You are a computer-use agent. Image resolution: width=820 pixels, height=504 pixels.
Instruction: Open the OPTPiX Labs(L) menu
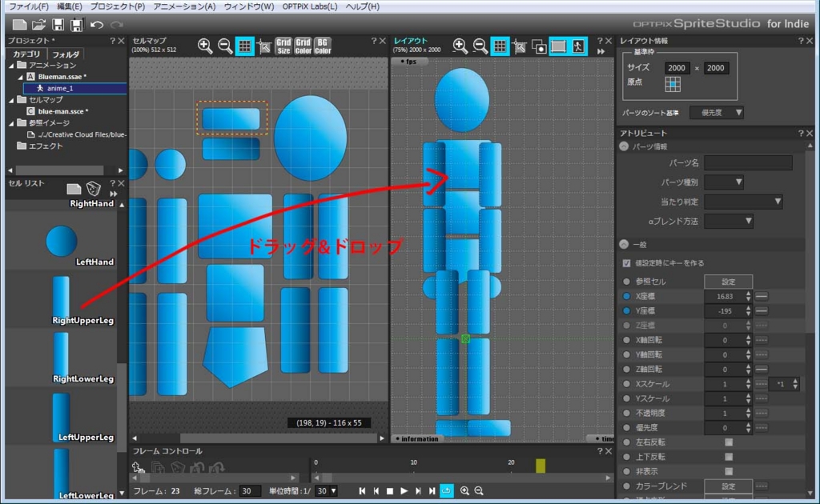tap(310, 6)
